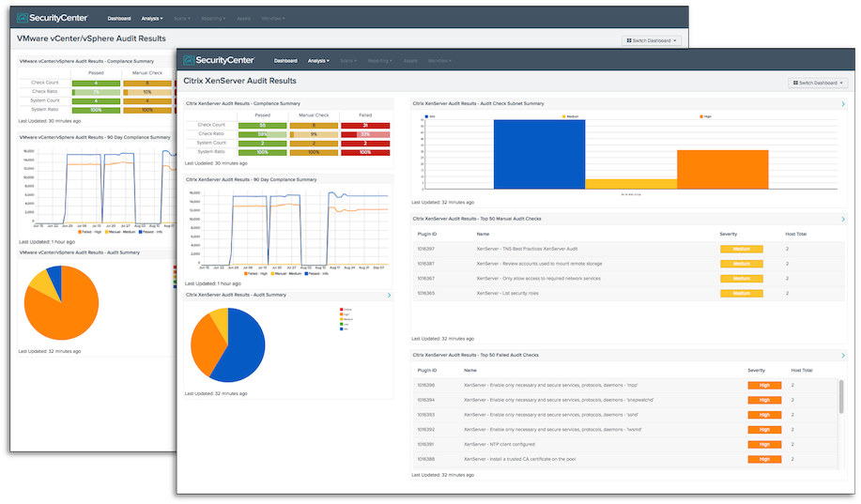Open Switch Dashboard dropdown in VMware window

pyautogui.click(x=652, y=40)
